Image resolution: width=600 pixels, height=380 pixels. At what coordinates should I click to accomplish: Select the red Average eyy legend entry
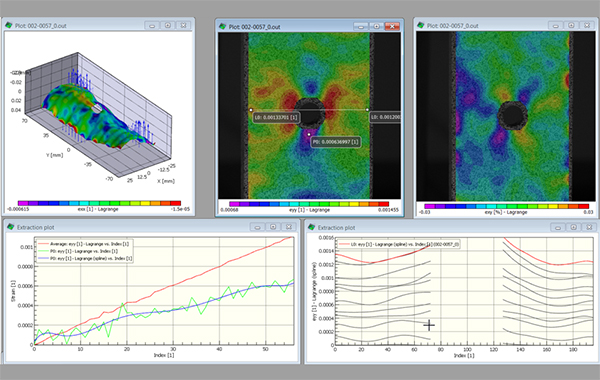point(84,244)
